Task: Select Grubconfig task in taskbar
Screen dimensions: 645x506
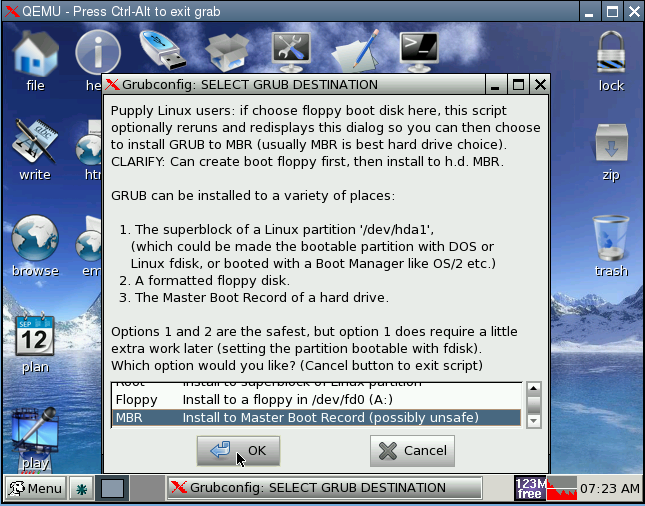Action: pyautogui.click(x=324, y=488)
